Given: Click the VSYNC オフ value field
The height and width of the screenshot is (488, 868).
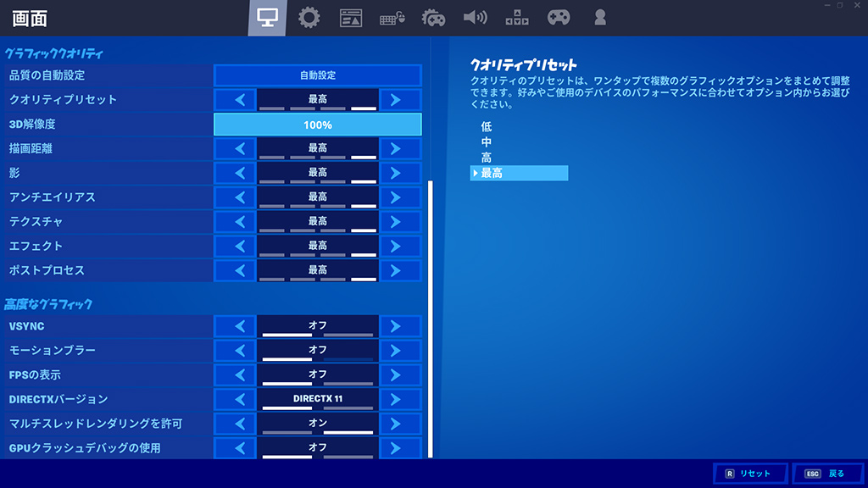Looking at the screenshot, I should click(318, 326).
